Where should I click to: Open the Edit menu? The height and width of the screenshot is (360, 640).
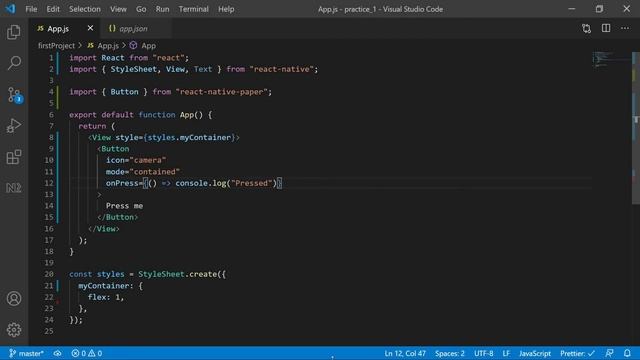click(x=53, y=9)
